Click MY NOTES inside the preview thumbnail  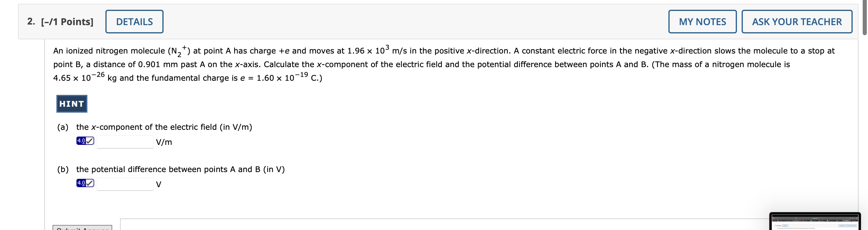[x=842, y=226]
